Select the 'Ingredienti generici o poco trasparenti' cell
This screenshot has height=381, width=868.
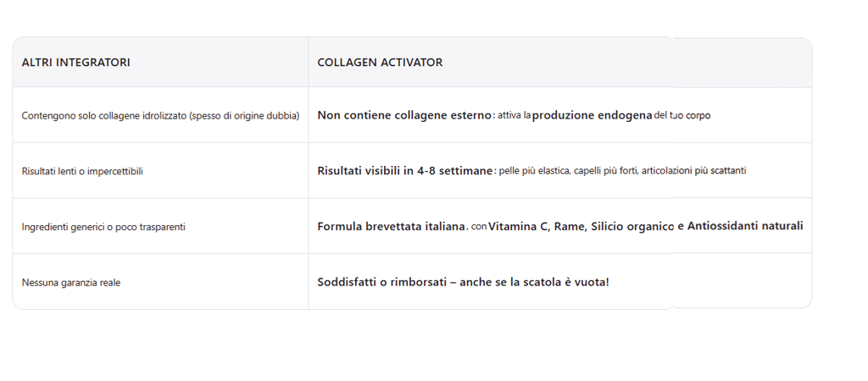pyautogui.click(x=103, y=227)
